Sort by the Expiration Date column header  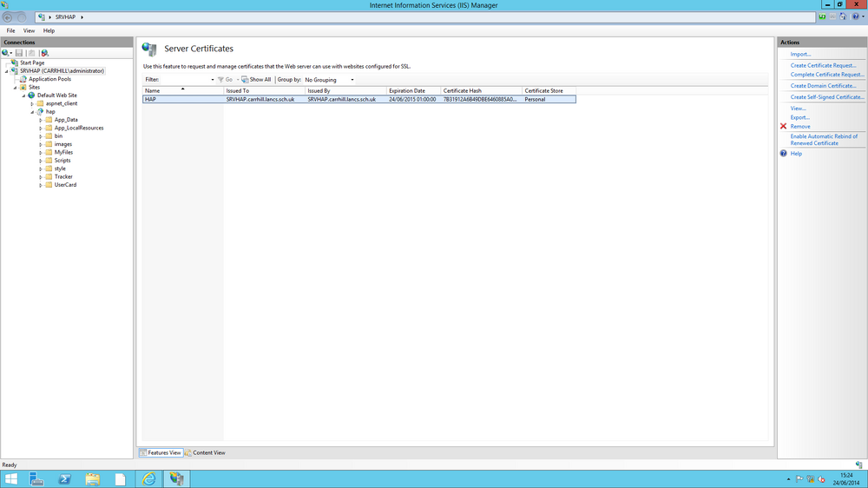point(413,91)
